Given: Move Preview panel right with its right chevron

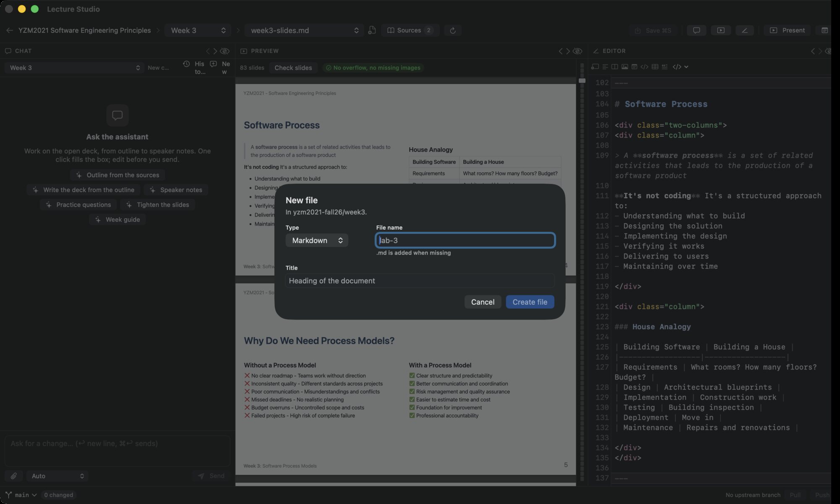Looking at the screenshot, I should pyautogui.click(x=568, y=51).
